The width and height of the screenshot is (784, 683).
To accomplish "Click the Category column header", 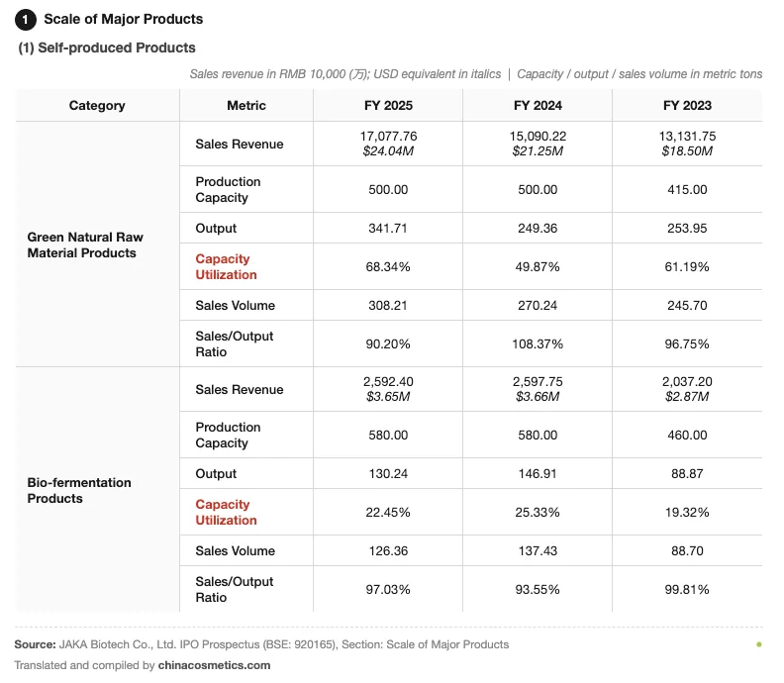I will [x=97, y=106].
